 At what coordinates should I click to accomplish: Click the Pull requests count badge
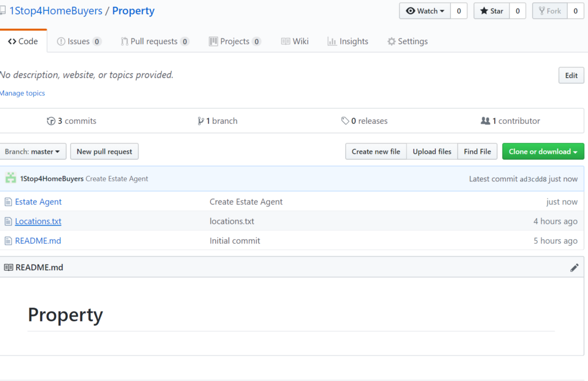184,41
